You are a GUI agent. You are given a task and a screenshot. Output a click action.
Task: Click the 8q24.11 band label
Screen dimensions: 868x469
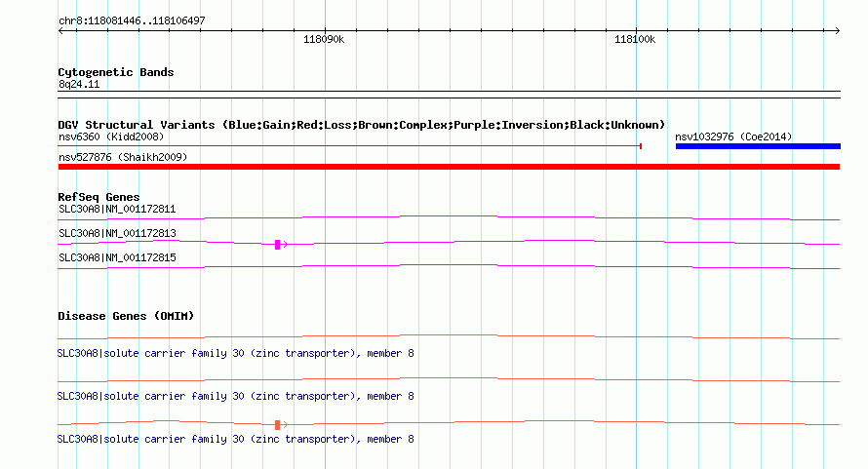[79, 84]
